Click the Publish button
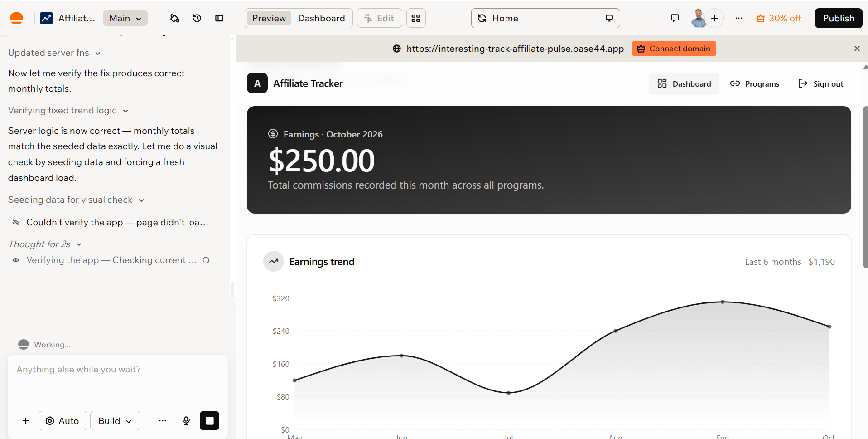The height and width of the screenshot is (439, 868). [839, 18]
